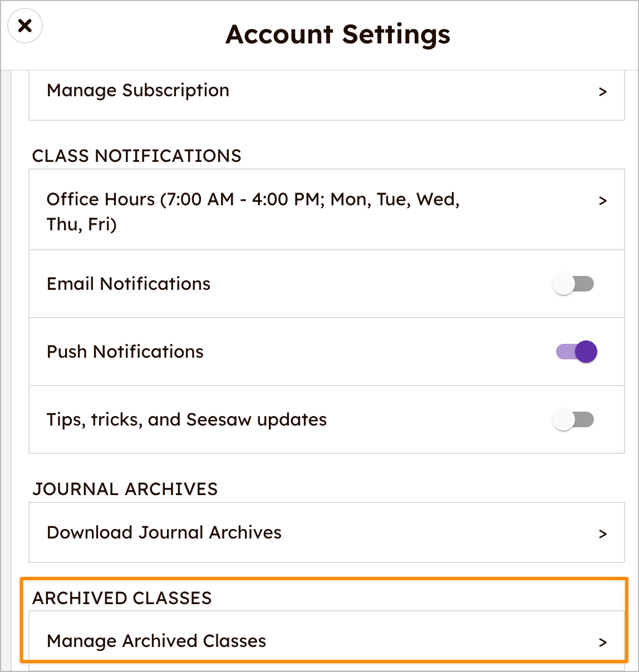Click the chevron arrow beside Manage Subscription
Screen dimensions: 639x672
click(602, 92)
